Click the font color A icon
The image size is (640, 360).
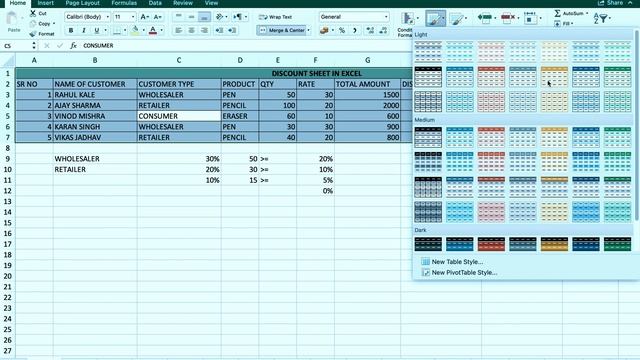(153, 30)
